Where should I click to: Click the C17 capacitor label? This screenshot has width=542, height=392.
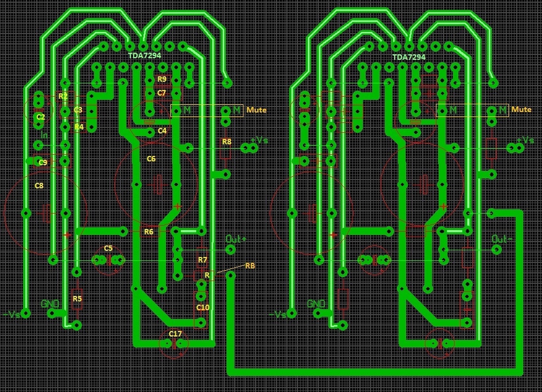point(175,334)
